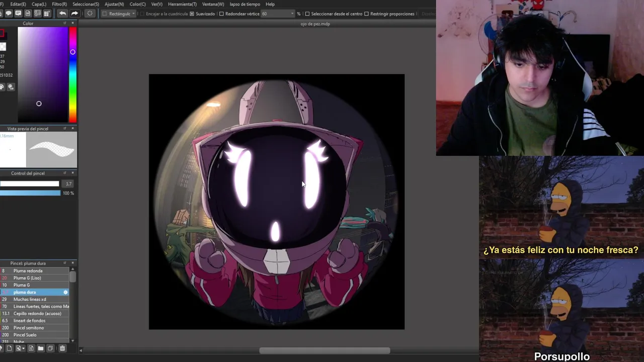
Task: Open the vertex rounding 60 percent dropdown
Action: click(x=278, y=14)
